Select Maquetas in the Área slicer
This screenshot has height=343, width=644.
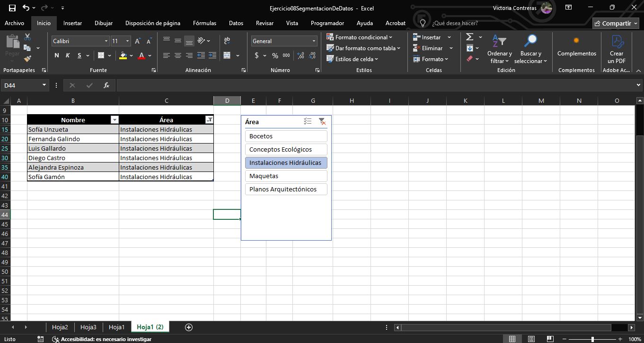tap(286, 176)
